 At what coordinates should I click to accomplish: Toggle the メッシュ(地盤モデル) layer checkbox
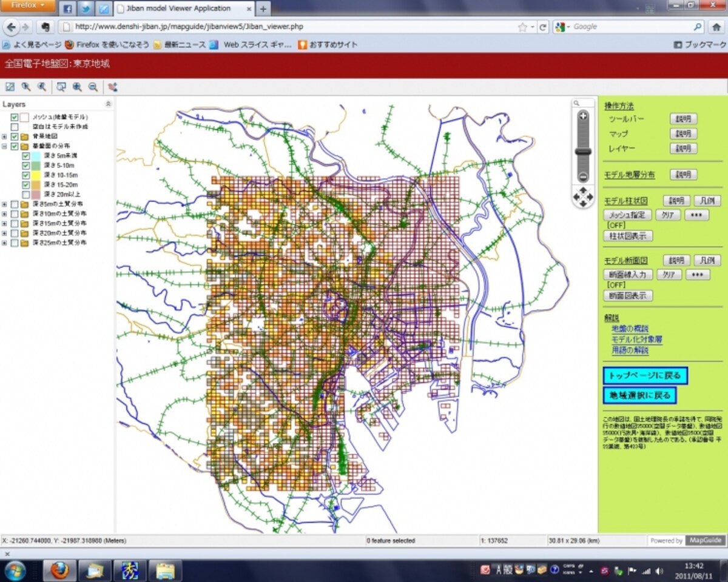pos(15,117)
